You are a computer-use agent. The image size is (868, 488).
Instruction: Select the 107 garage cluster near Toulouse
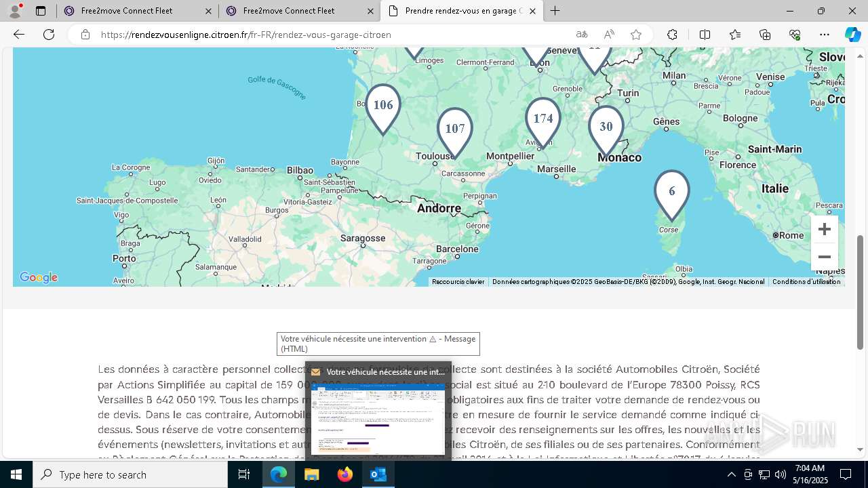[x=455, y=133]
